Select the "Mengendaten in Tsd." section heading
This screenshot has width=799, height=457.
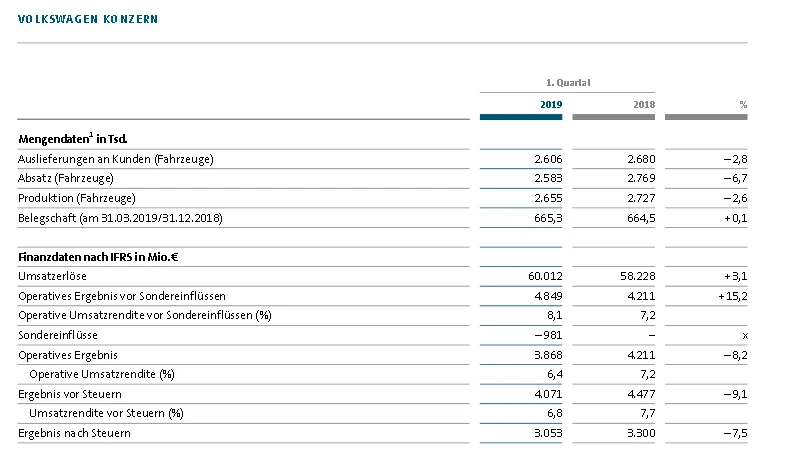pos(72,139)
